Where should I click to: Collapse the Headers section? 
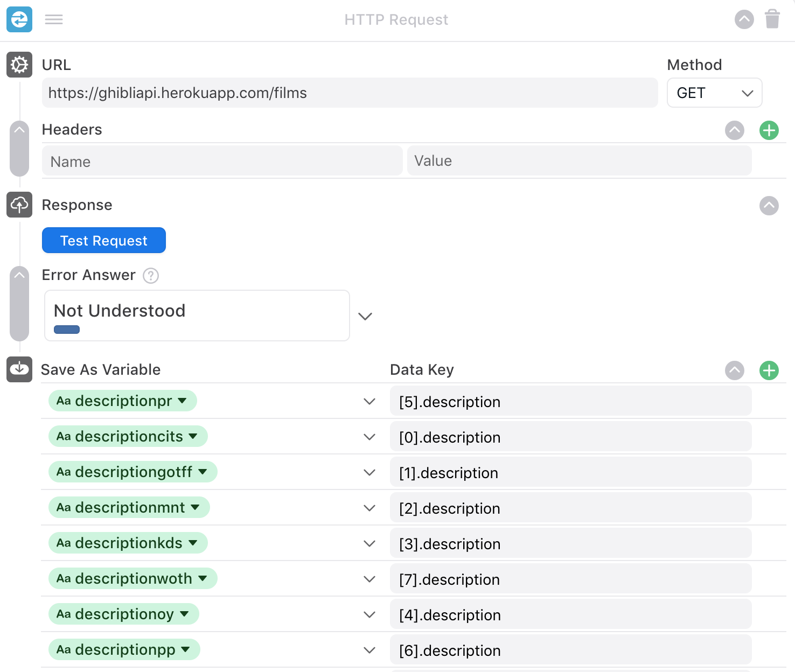click(x=734, y=130)
